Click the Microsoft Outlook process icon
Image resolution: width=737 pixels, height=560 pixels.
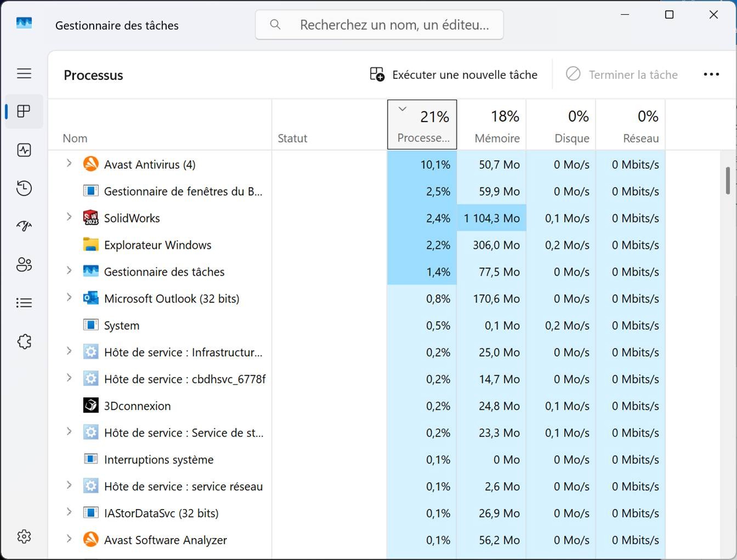(90, 298)
